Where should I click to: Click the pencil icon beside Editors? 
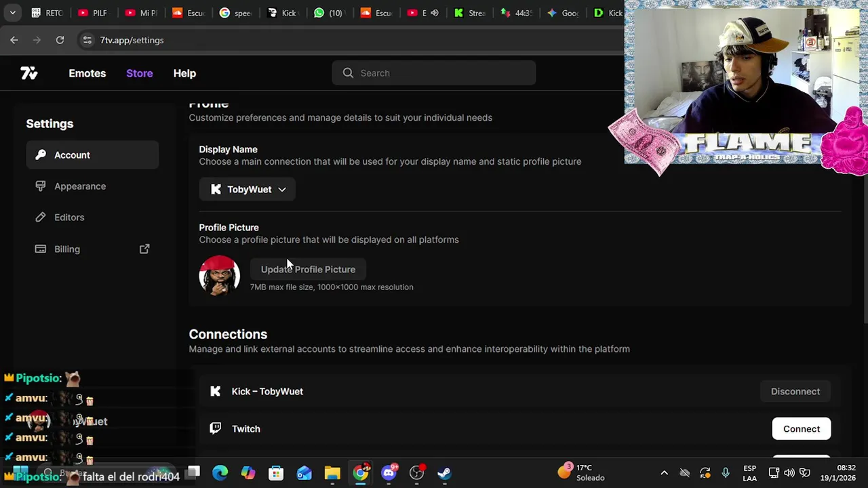41,218
